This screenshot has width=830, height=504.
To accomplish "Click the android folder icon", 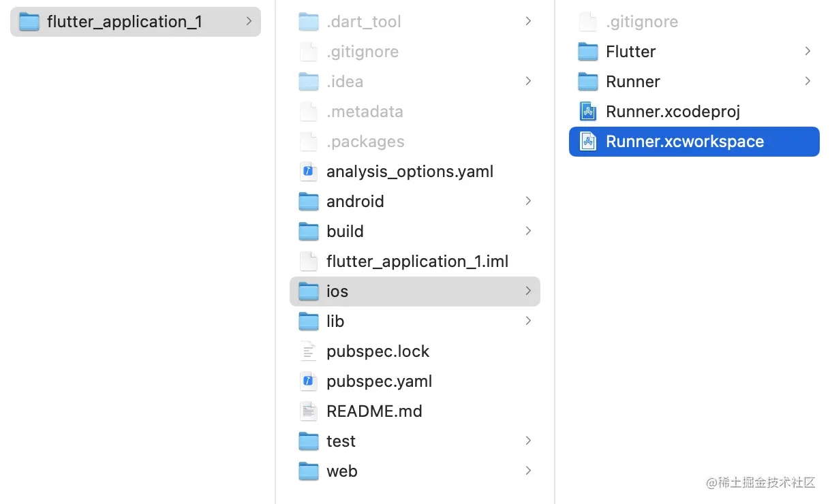I will 309,202.
